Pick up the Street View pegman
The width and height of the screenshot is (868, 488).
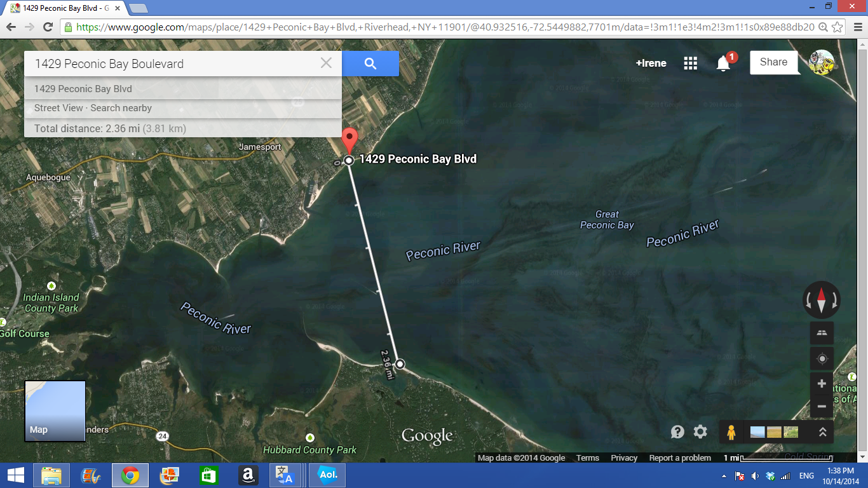pos(731,433)
